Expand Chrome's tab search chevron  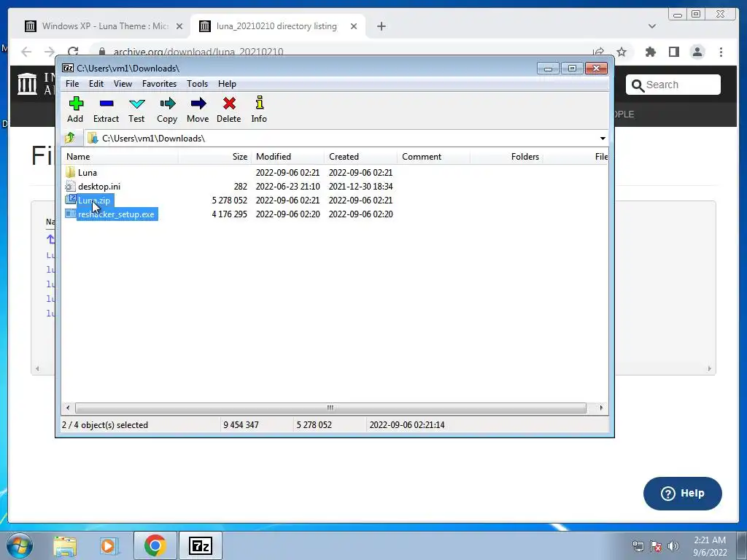pos(652,26)
